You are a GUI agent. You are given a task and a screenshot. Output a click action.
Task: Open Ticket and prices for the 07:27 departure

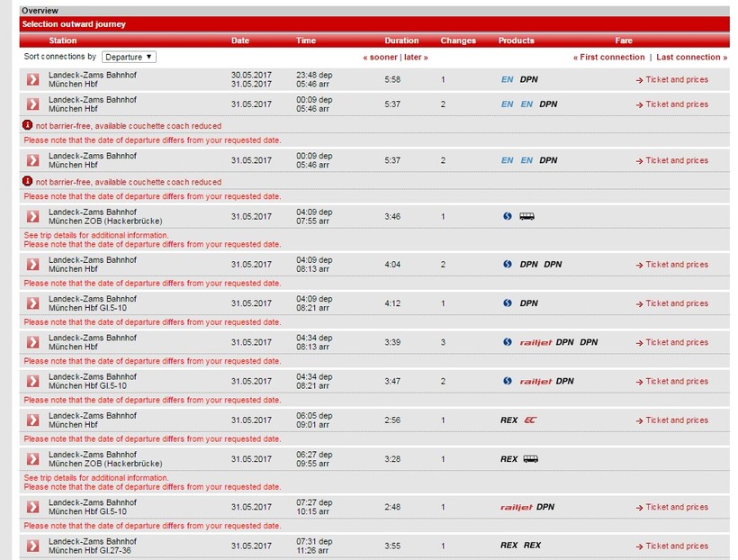pos(676,507)
